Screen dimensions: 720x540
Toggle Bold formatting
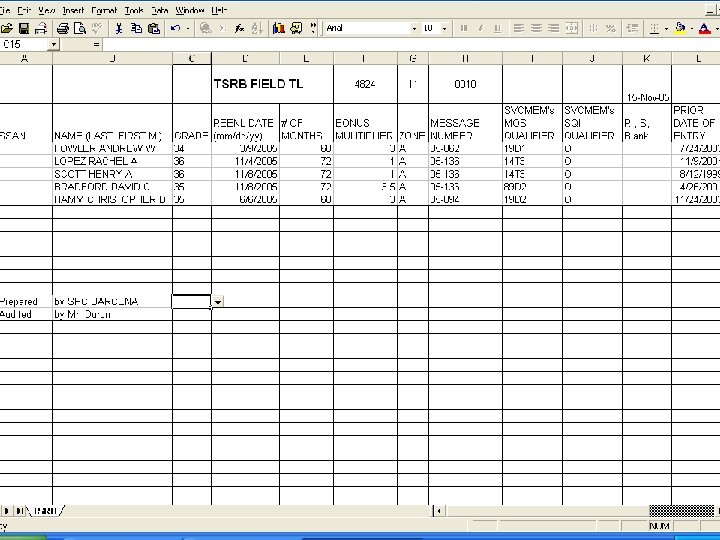click(463, 28)
